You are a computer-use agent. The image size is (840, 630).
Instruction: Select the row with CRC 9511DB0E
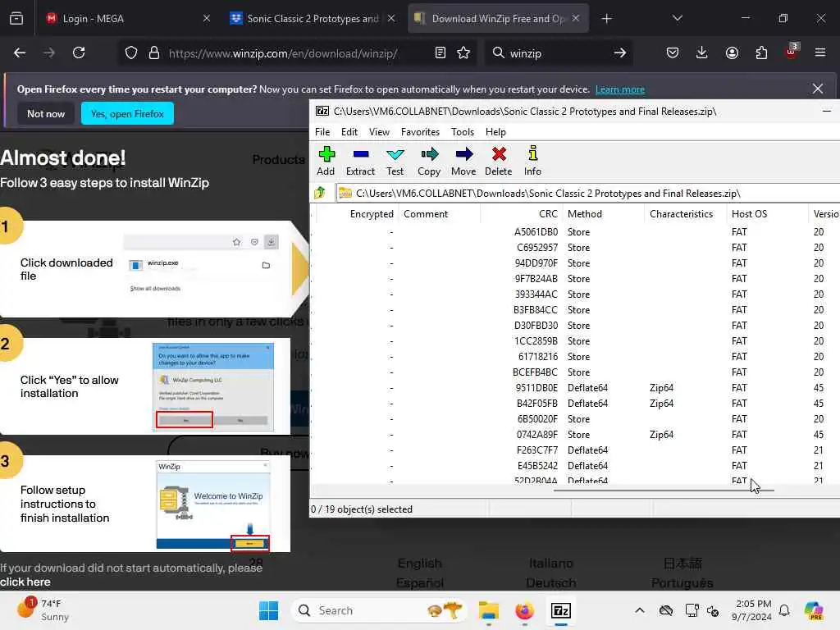pyautogui.click(x=575, y=388)
